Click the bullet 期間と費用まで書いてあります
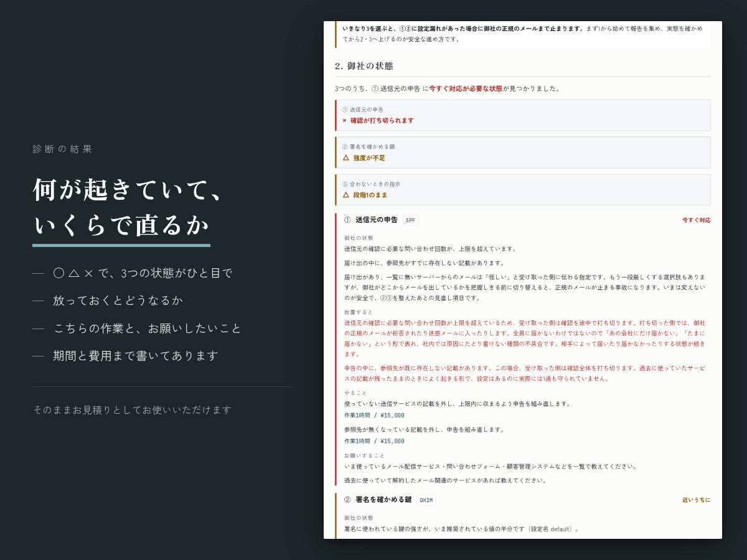 (136, 356)
